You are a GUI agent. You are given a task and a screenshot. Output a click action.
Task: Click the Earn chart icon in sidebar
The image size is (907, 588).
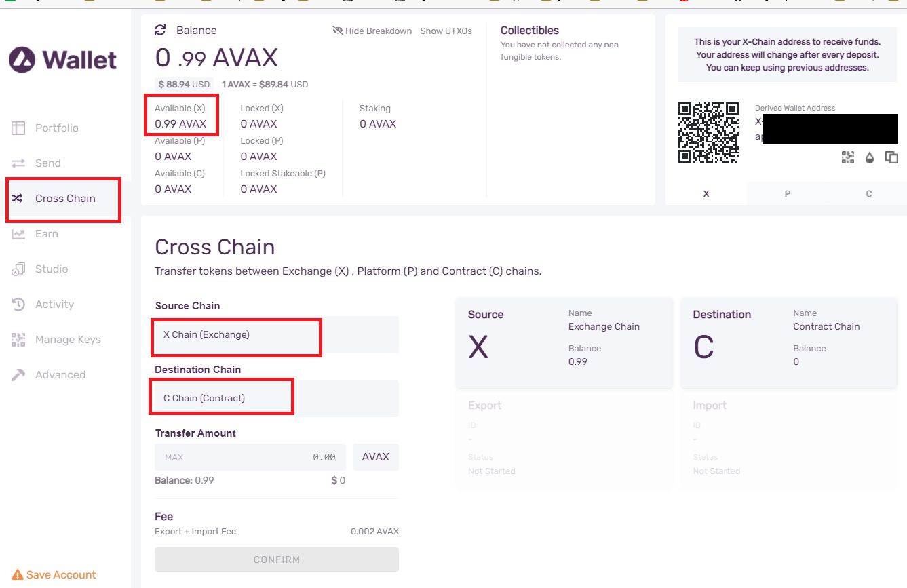[x=18, y=233]
